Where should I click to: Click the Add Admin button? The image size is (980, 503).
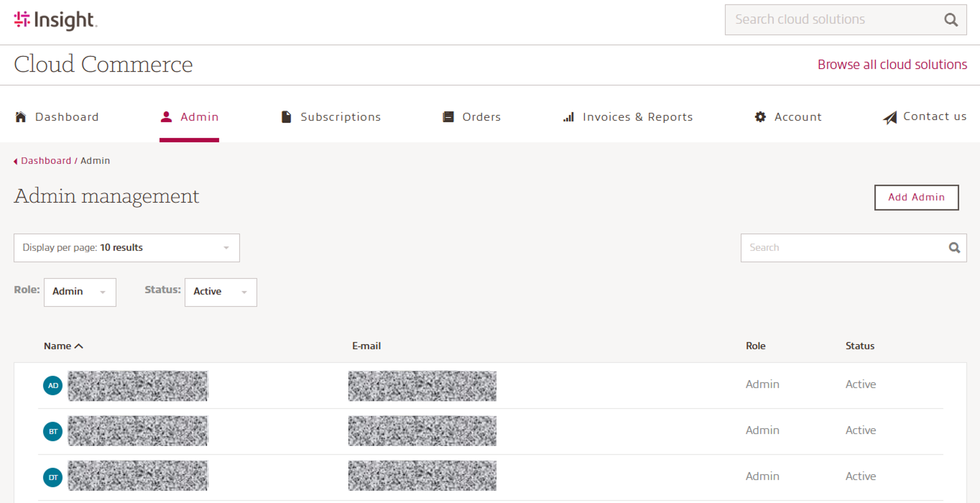click(916, 197)
